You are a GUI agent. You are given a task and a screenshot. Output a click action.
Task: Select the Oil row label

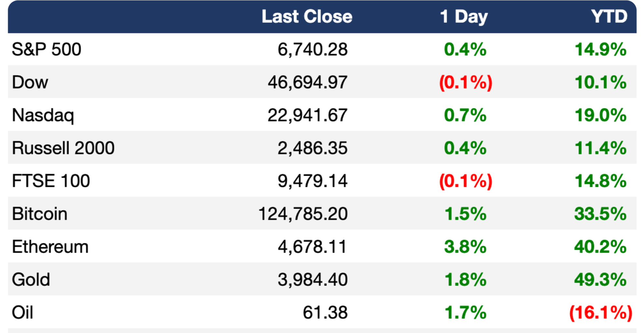pos(22,313)
